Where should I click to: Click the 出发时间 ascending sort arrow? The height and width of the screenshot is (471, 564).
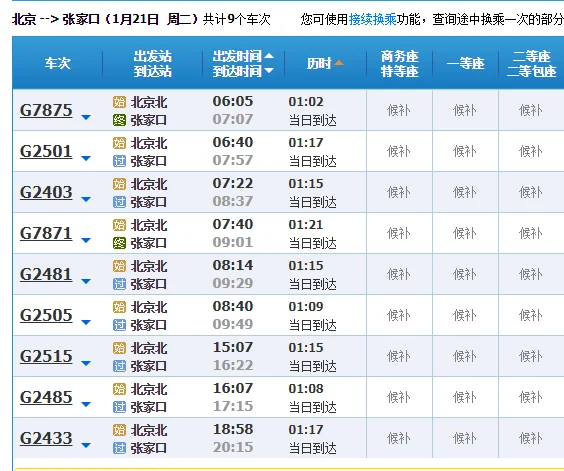(269, 56)
